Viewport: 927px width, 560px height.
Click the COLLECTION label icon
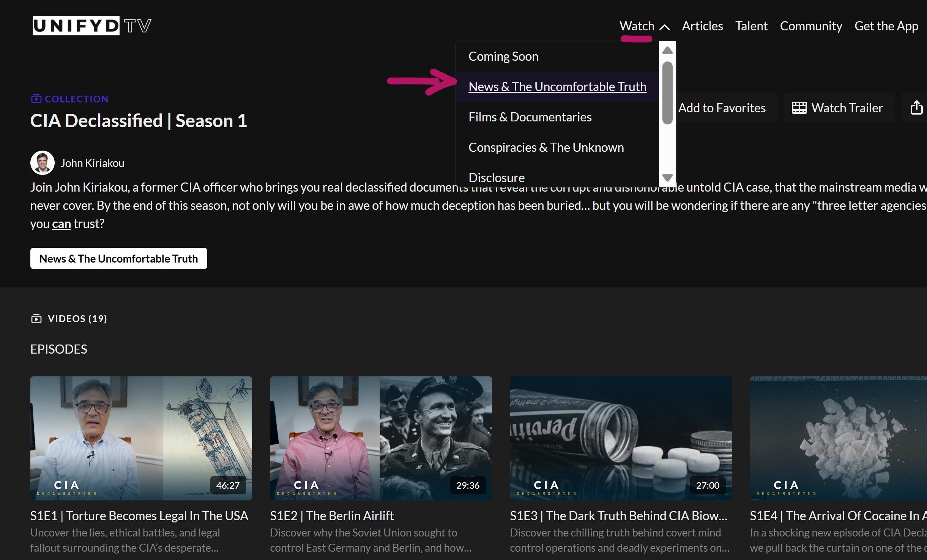tap(36, 99)
